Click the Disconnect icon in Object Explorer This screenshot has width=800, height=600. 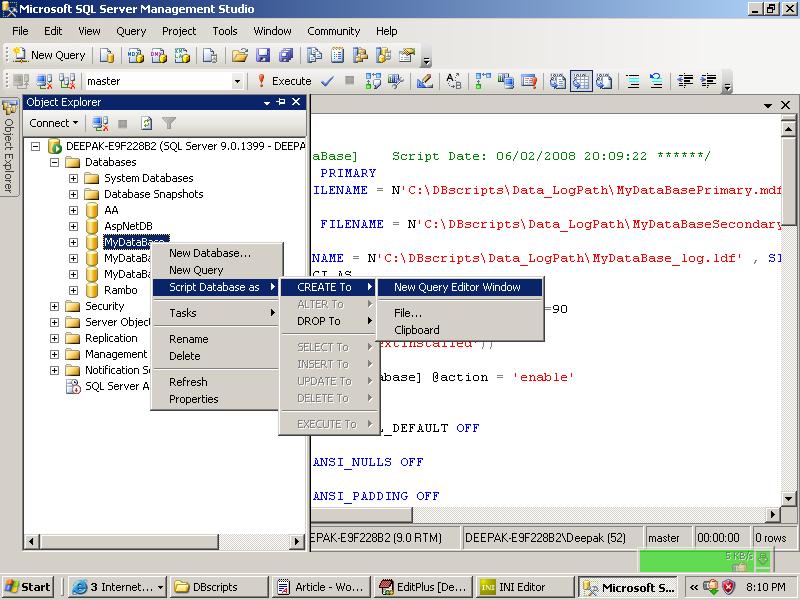(100, 123)
